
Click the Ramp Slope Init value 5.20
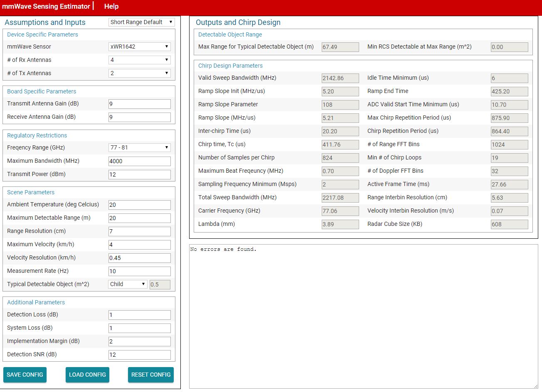point(340,91)
